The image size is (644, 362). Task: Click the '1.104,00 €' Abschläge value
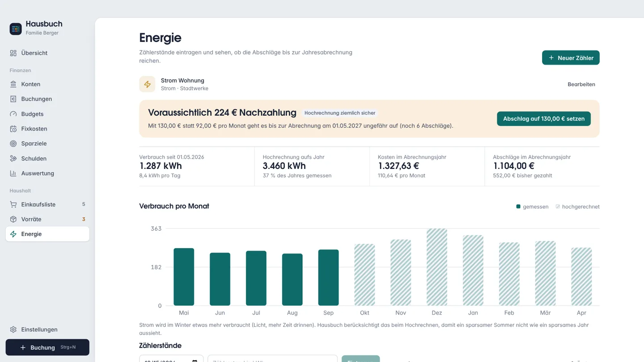[x=513, y=166]
